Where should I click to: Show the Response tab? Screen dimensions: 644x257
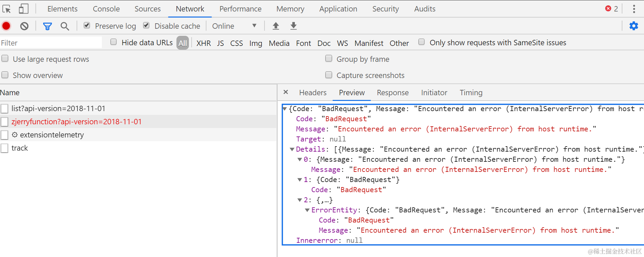(393, 93)
